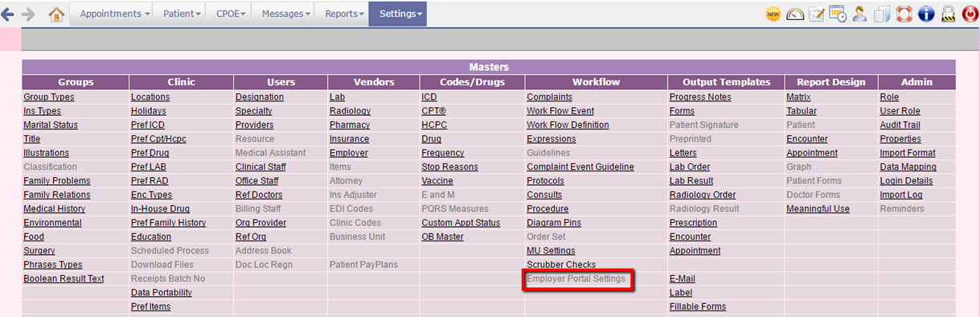The width and height of the screenshot is (980, 317).
Task: Click the lifebuoy help icon
Action: point(904,14)
